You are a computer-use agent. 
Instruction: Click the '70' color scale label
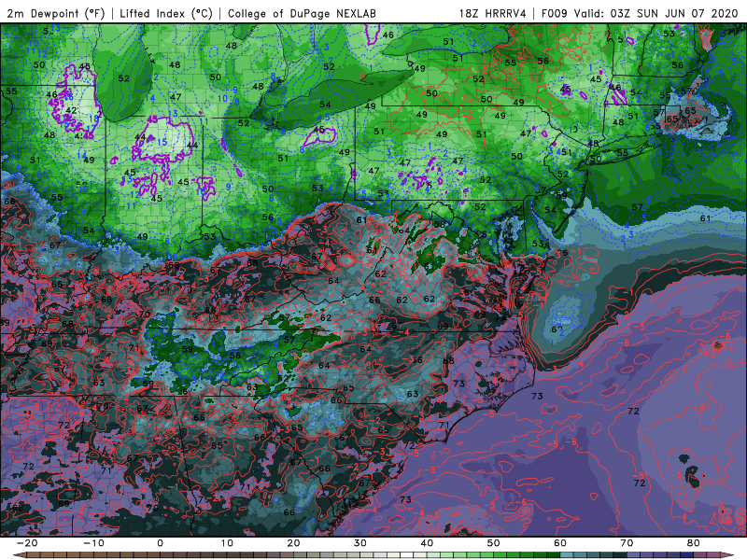(627, 543)
